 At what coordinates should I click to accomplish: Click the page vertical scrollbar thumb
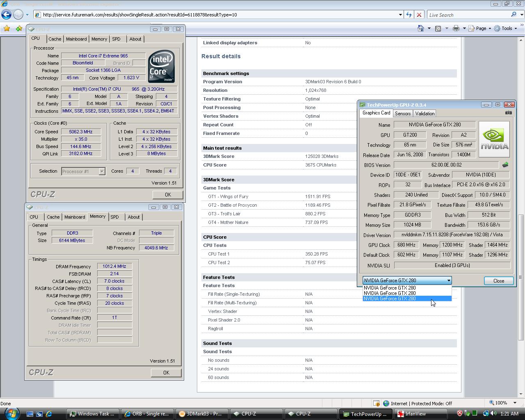[x=521, y=277]
